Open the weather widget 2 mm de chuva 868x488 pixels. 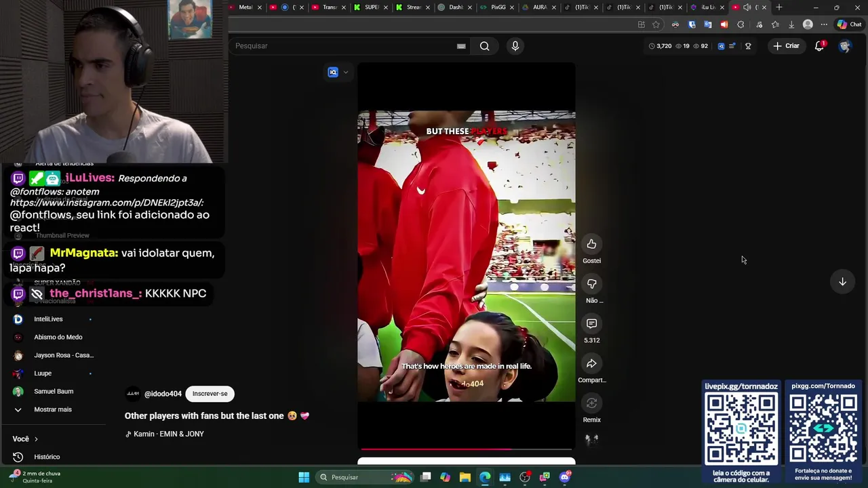pos(35,477)
